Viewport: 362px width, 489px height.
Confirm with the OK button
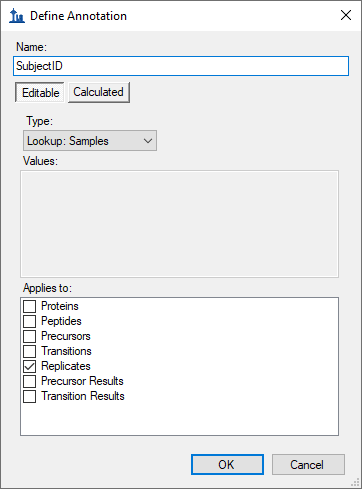pyautogui.click(x=227, y=464)
